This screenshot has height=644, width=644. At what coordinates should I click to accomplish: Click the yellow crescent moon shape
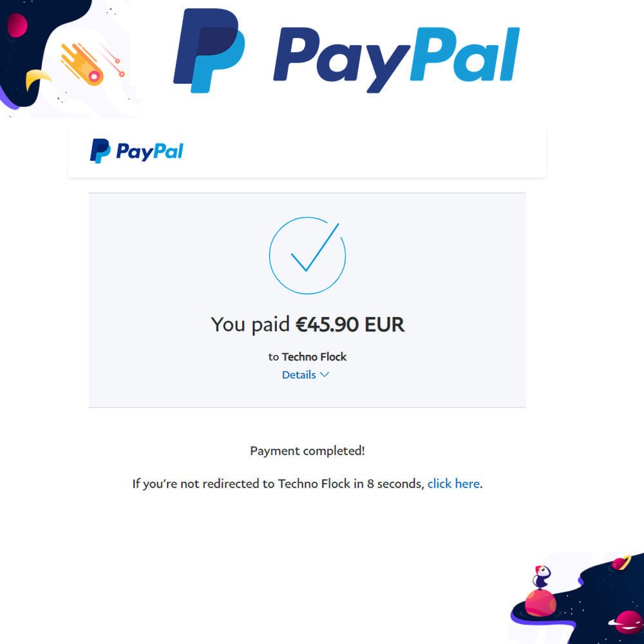coord(36,80)
